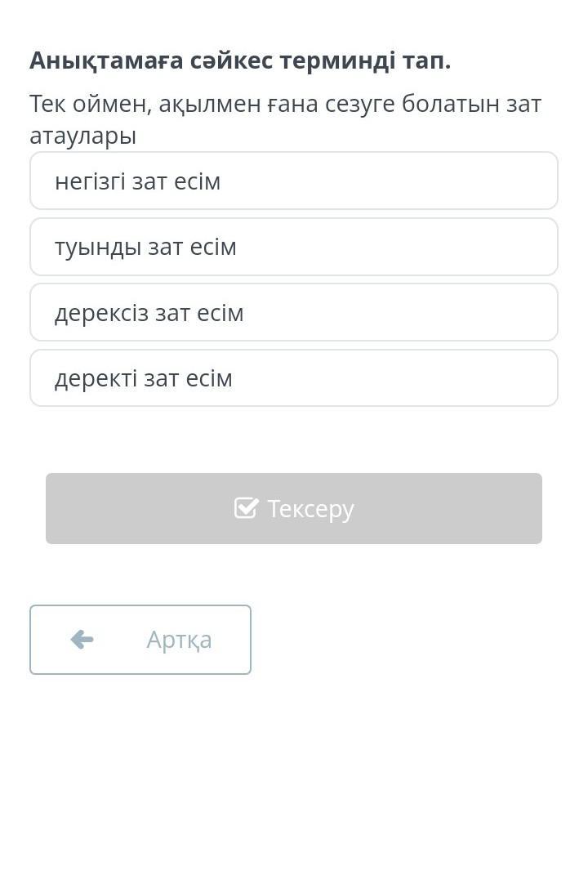
Task: Select the answer 'негізгі зат есім'
Action: click(294, 181)
